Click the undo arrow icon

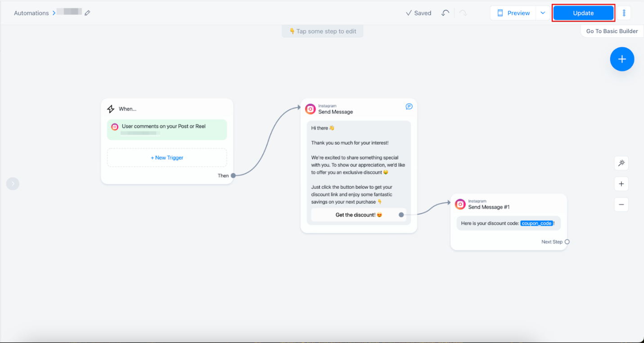click(x=445, y=13)
